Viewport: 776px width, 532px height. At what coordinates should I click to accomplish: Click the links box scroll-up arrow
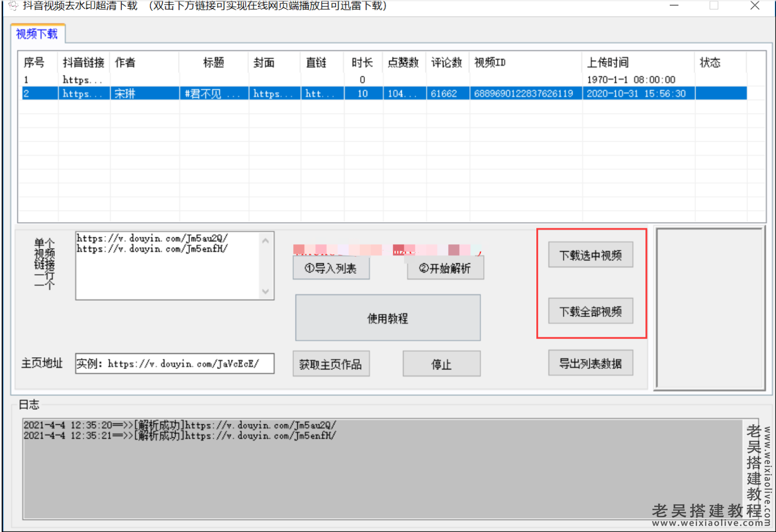coord(266,241)
